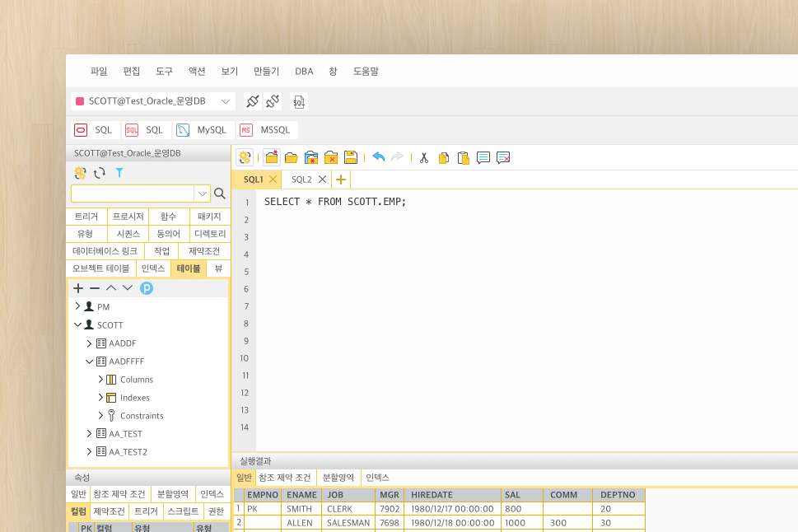Click the filter funnel icon in object browser
This screenshot has width=798, height=532.
tap(119, 173)
